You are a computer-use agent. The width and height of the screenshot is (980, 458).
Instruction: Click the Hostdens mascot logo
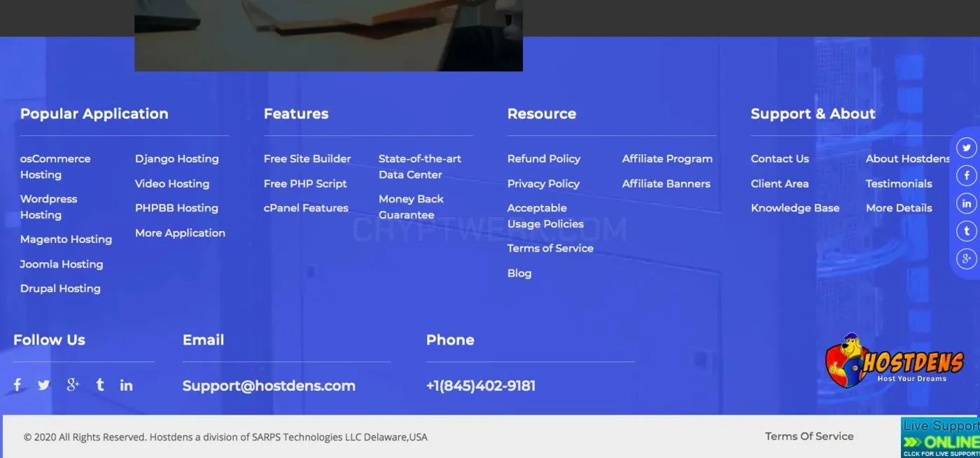point(895,361)
